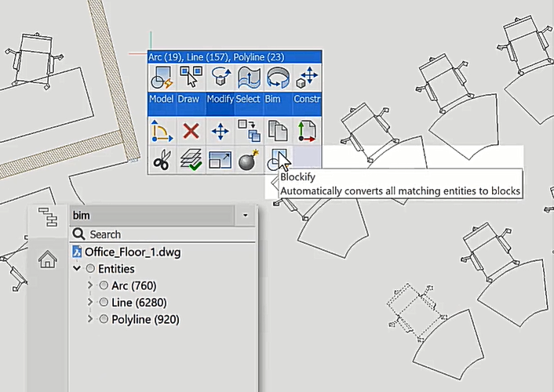Select the Arc (760) radio circle

coord(104,285)
